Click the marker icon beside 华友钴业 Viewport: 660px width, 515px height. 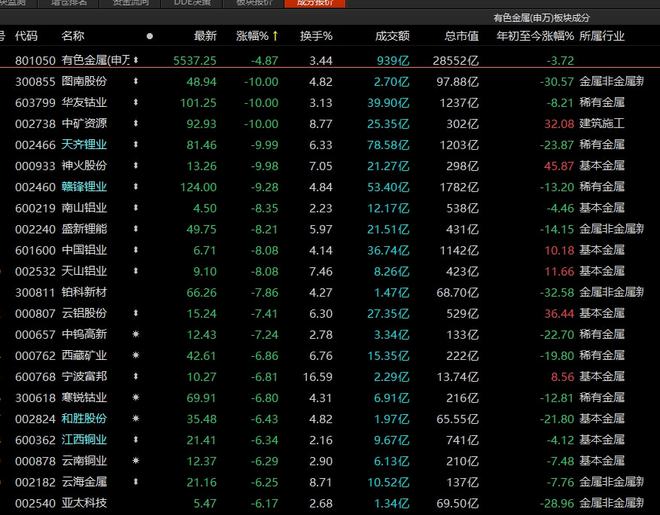[x=136, y=102]
